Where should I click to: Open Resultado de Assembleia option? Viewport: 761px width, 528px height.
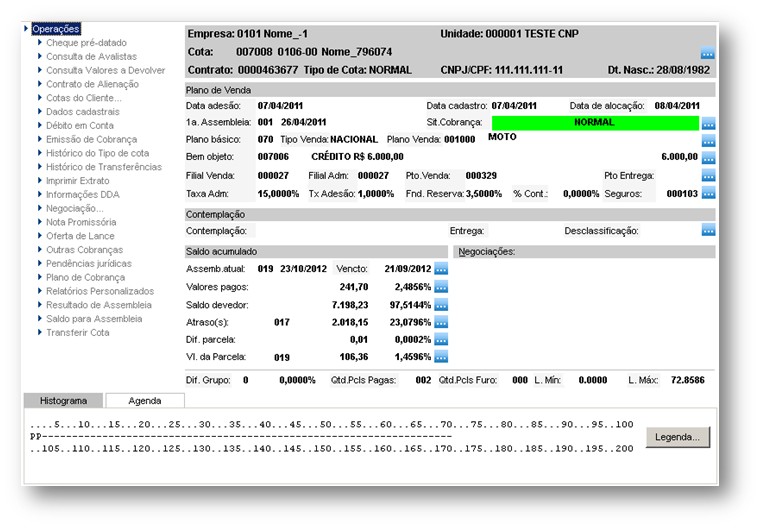99,305
